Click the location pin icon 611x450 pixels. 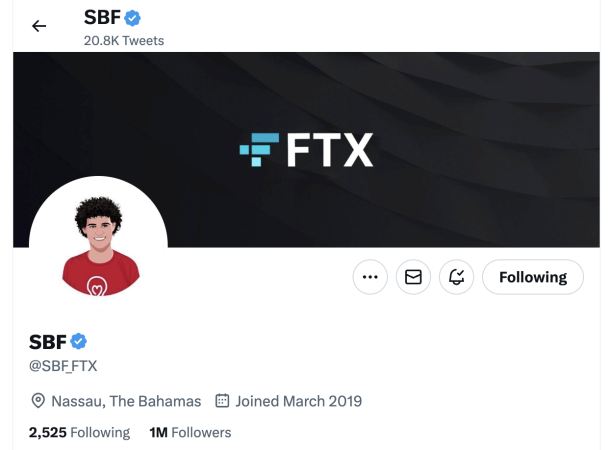pos(38,401)
